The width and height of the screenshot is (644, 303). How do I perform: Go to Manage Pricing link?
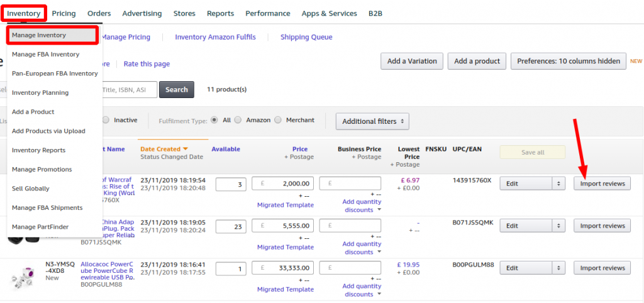(x=126, y=37)
